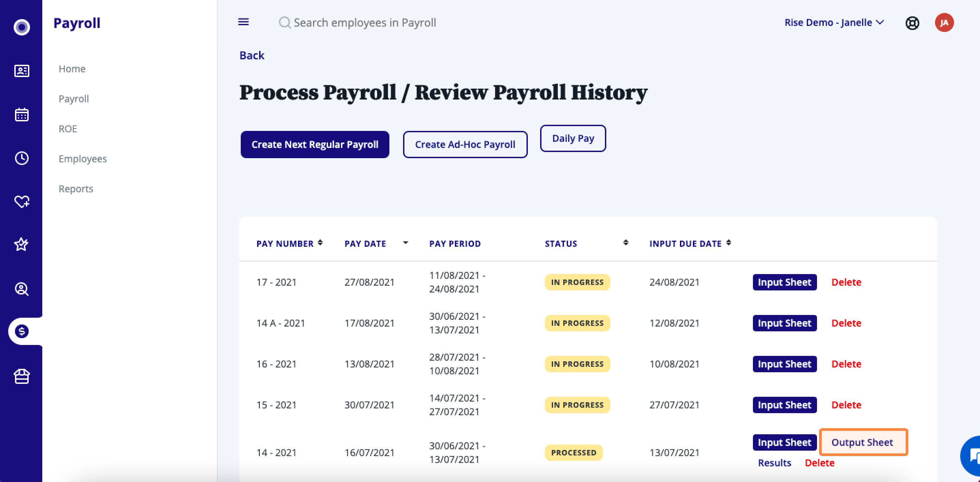Image resolution: width=980 pixels, height=482 pixels.
Task: Open the heart benefits icon
Action: point(22,201)
